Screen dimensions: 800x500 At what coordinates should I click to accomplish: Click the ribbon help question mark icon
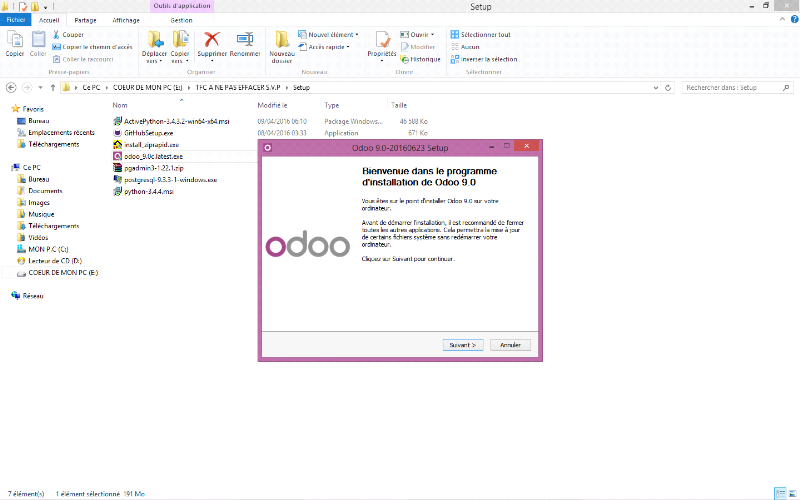click(794, 19)
